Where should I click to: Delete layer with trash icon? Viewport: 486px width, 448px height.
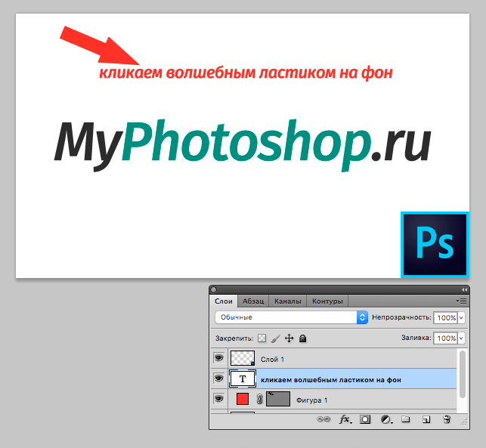(x=447, y=419)
